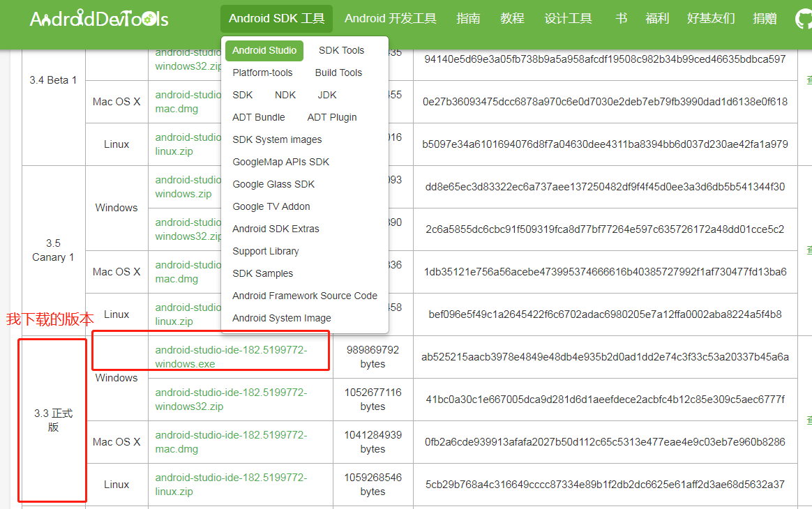
Task: Open the 捐赠 nav item
Action: pyautogui.click(x=765, y=19)
